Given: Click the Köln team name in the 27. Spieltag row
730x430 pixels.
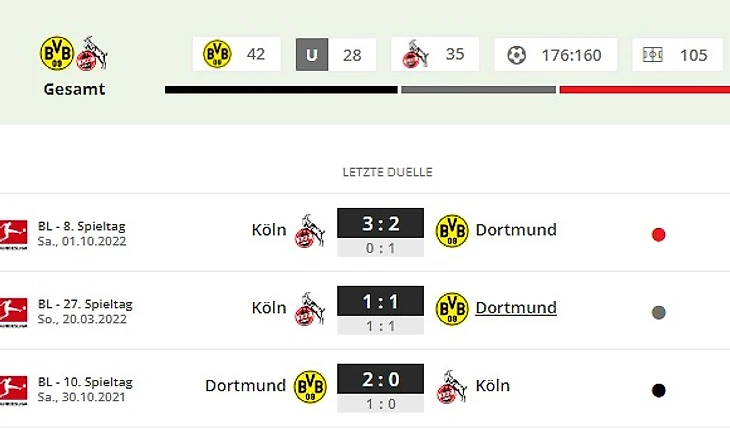Looking at the screenshot, I should [x=269, y=308].
